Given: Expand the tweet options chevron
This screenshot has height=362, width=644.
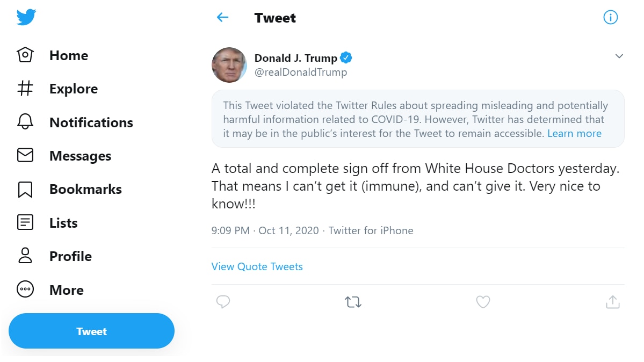Looking at the screenshot, I should point(619,56).
